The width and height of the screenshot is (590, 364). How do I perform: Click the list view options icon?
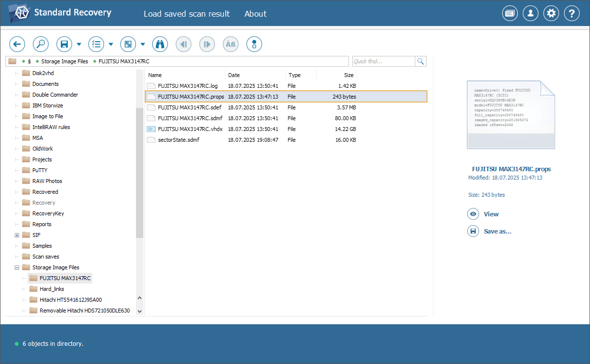(96, 44)
